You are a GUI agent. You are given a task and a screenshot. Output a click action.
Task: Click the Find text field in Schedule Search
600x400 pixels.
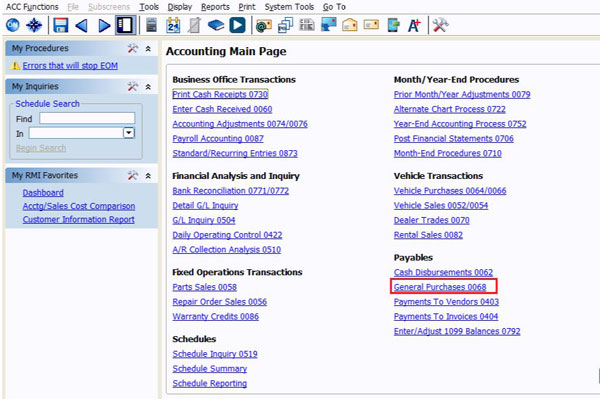pyautogui.click(x=87, y=118)
